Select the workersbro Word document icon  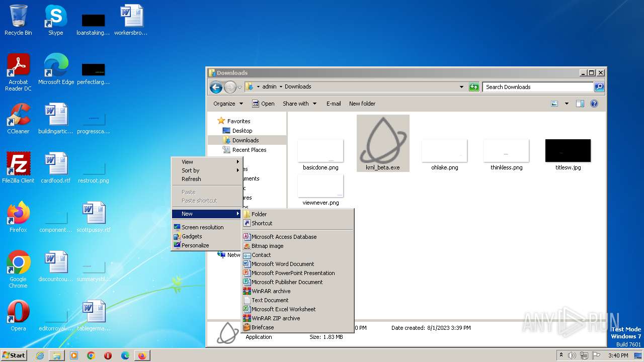(x=131, y=20)
